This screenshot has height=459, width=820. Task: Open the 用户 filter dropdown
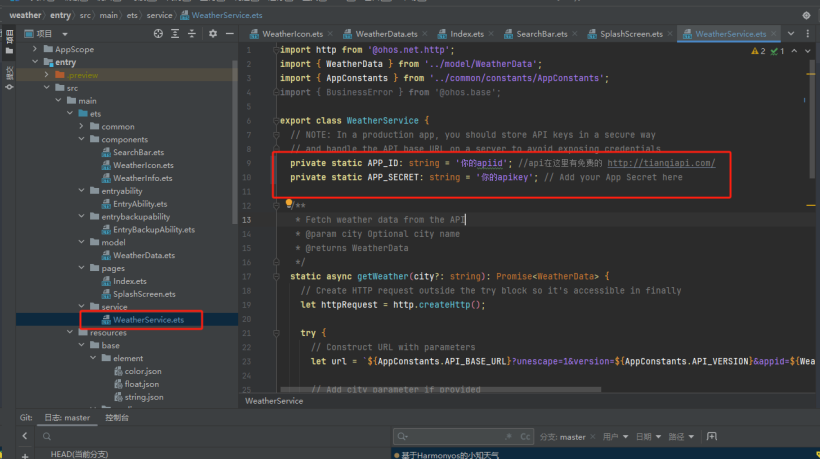[x=616, y=437]
